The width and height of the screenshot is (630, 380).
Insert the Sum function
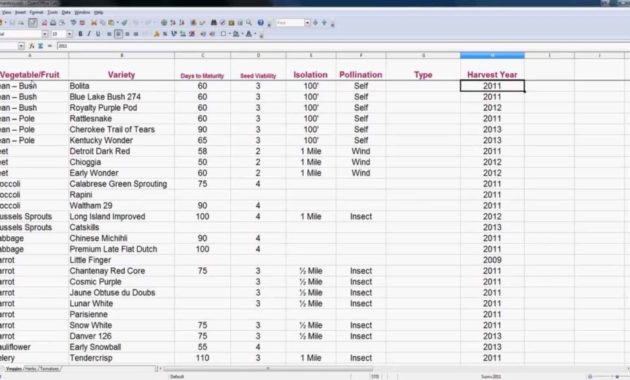pos(40,46)
